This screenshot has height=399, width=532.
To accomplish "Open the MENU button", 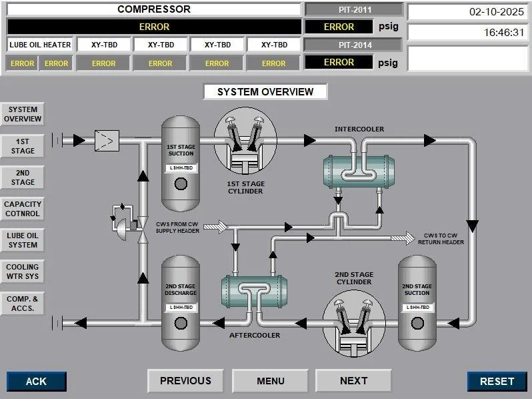I will 271,381.
